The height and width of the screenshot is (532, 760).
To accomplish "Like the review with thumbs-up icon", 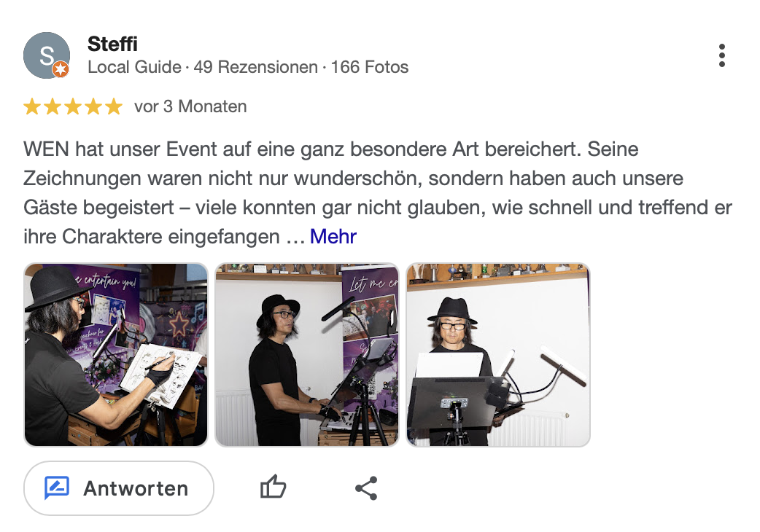I will point(273,487).
